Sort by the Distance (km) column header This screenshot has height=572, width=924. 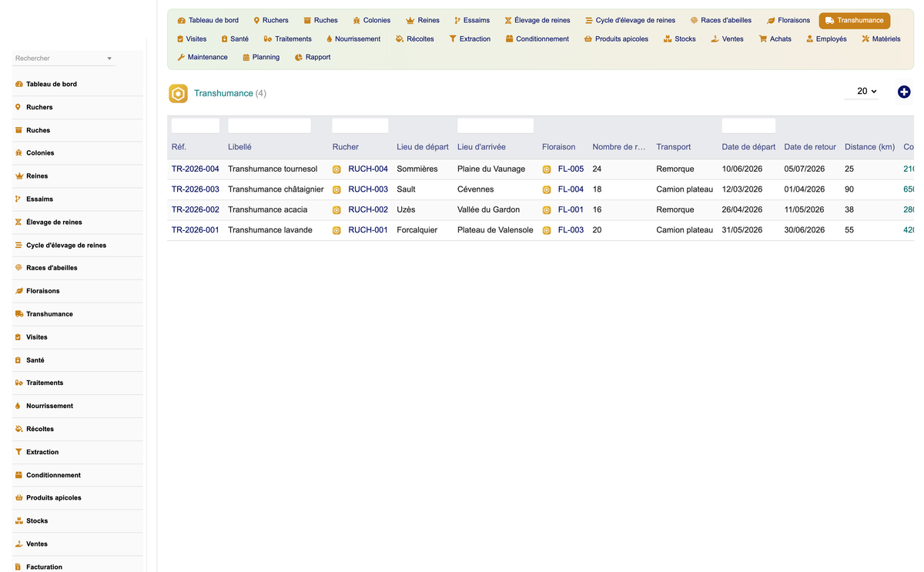click(x=869, y=147)
